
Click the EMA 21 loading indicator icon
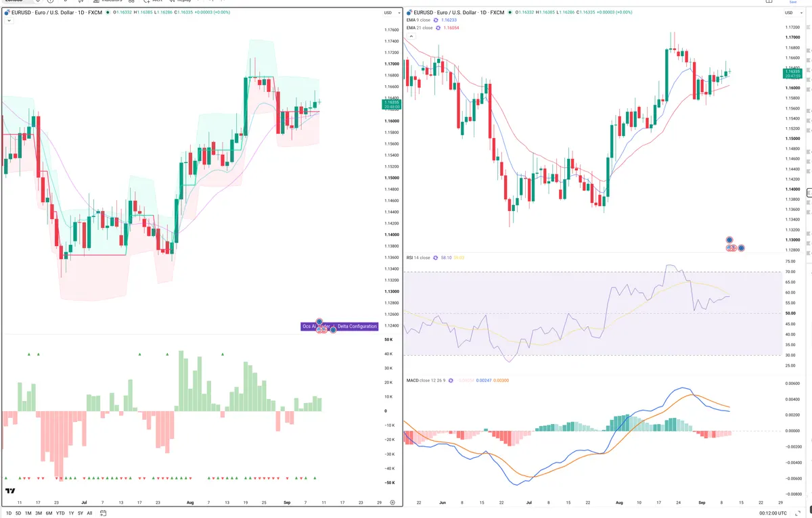click(x=438, y=28)
